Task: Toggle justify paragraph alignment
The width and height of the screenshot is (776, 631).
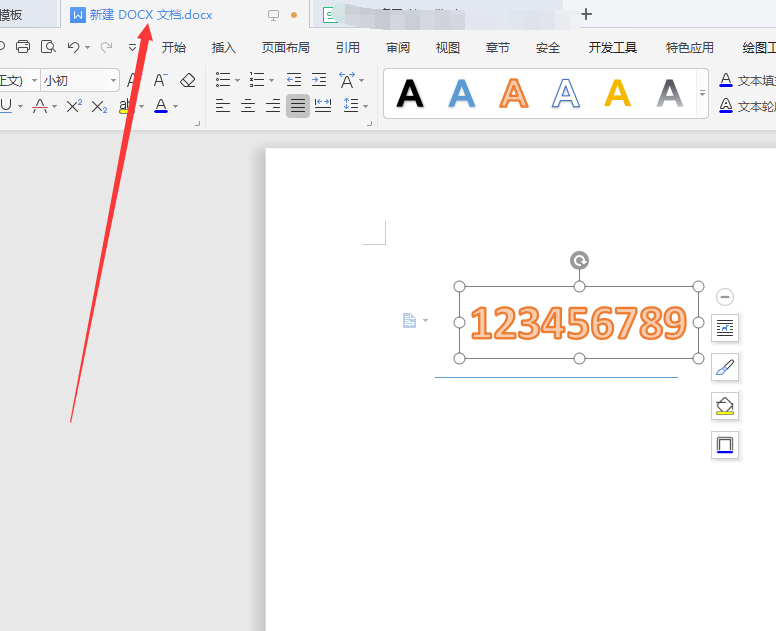Action: (x=297, y=106)
